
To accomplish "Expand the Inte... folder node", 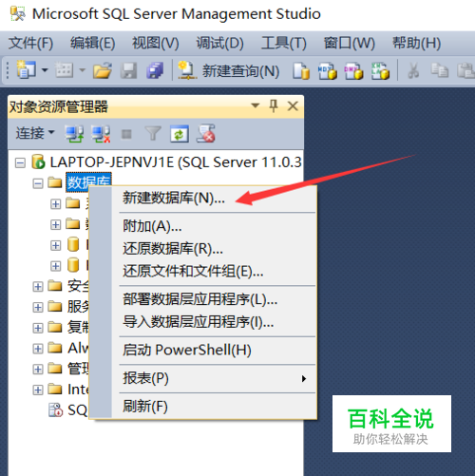I will (x=38, y=390).
